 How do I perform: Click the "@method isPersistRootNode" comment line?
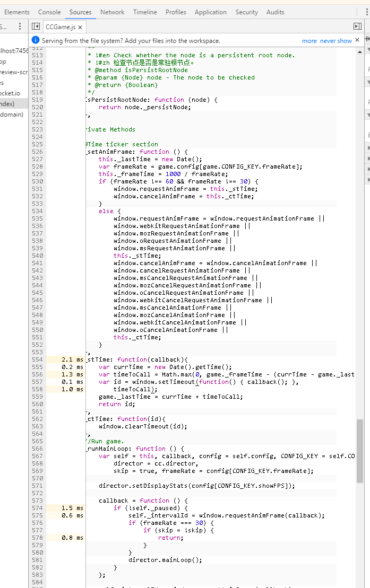[x=138, y=70]
